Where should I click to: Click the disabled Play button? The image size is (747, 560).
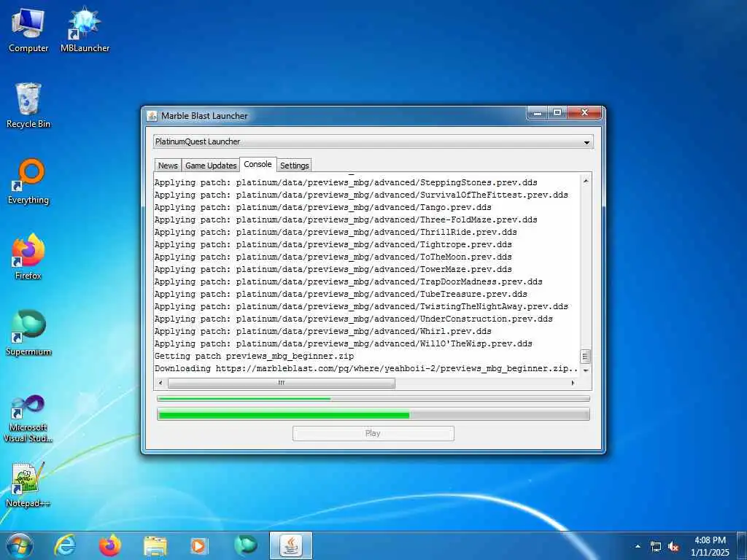(373, 433)
